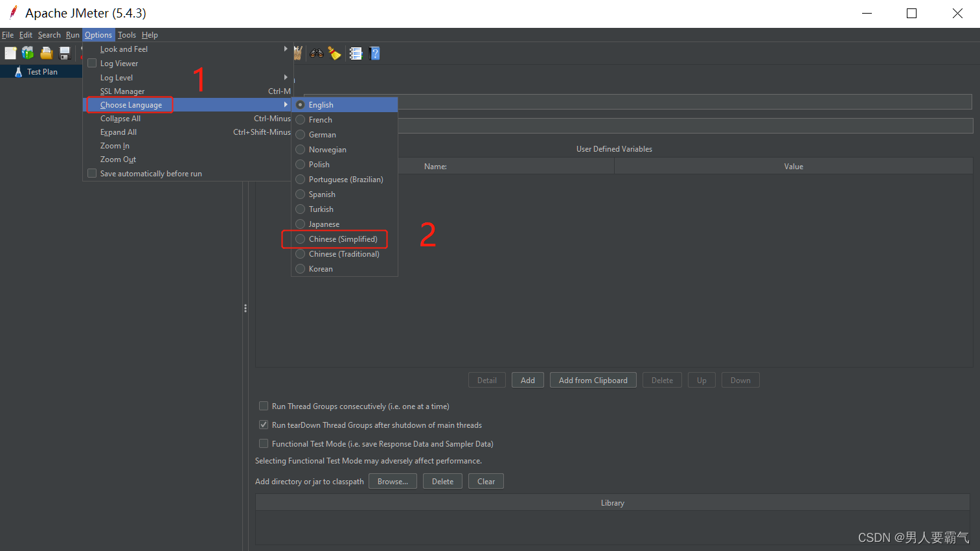
Task: Click the User Defined Variables title
Action: pyautogui.click(x=614, y=149)
